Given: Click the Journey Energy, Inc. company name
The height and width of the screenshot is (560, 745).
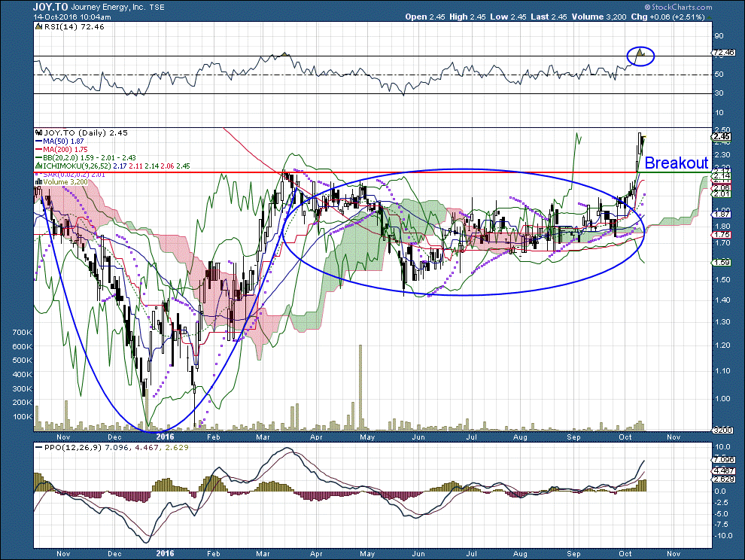Looking at the screenshot, I should pyautogui.click(x=108, y=7).
